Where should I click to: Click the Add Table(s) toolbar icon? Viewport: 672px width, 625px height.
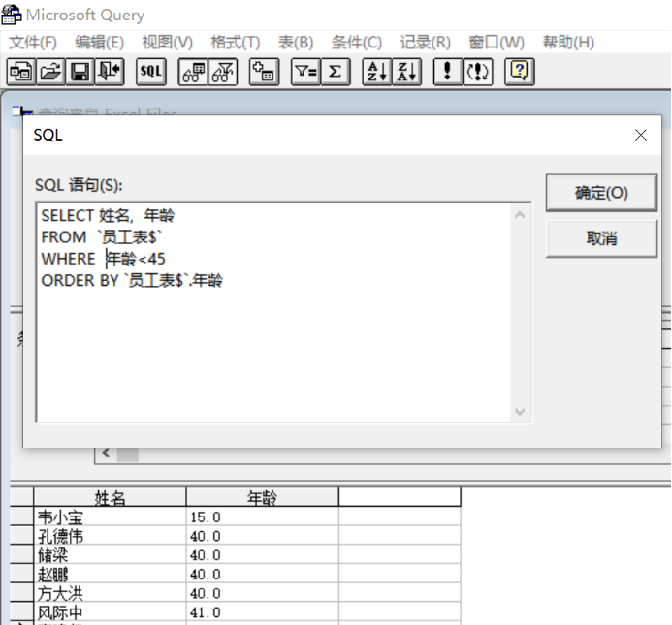click(264, 72)
